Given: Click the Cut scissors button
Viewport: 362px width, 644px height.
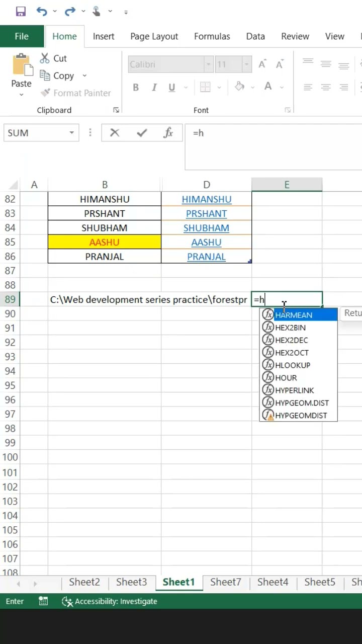Looking at the screenshot, I should (x=53, y=58).
